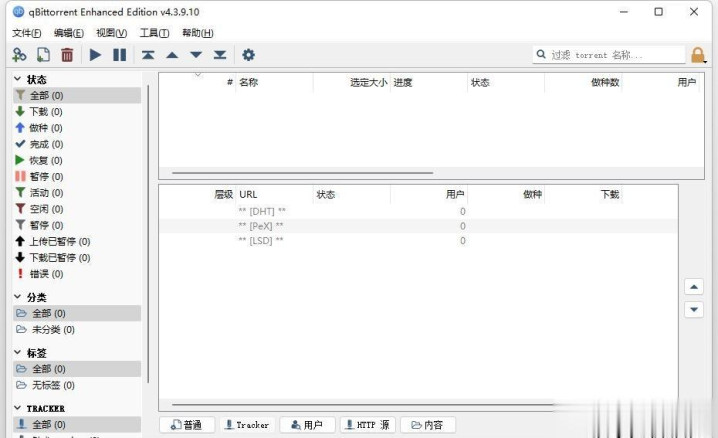Image resolution: width=718 pixels, height=438 pixels.
Task: Collapse the TRACKER section
Action: click(17, 408)
